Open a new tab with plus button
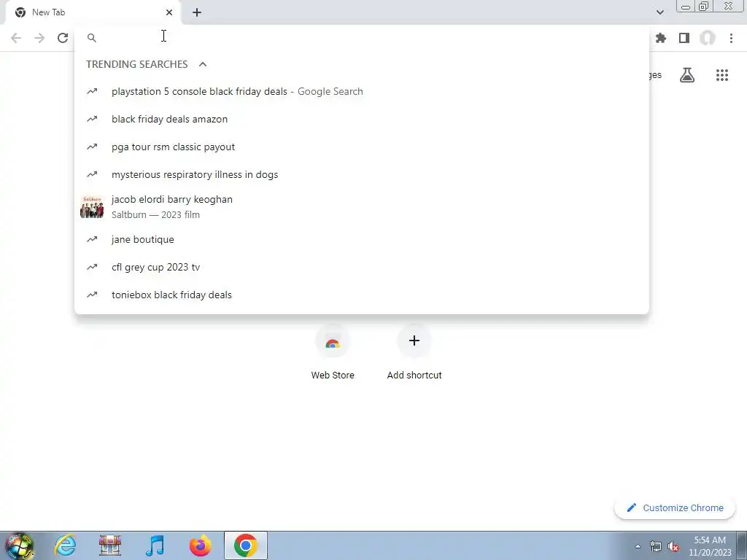Viewport: 747px width, 560px height. pos(197,12)
